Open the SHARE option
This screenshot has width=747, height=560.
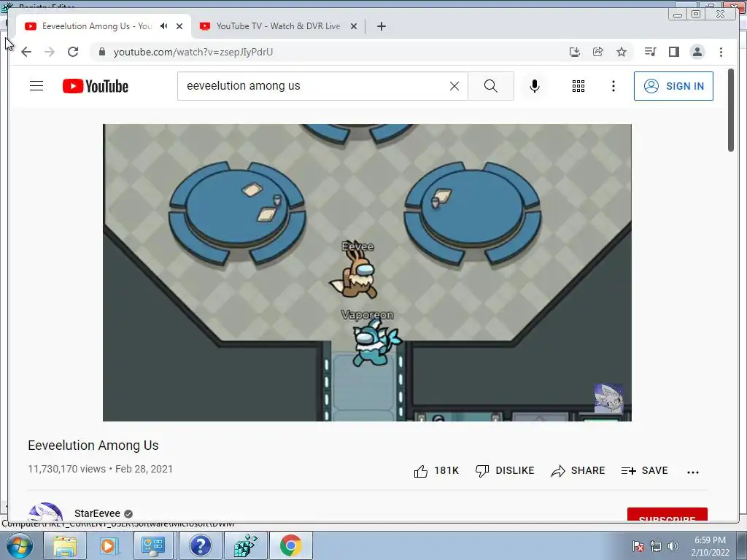pyautogui.click(x=578, y=471)
